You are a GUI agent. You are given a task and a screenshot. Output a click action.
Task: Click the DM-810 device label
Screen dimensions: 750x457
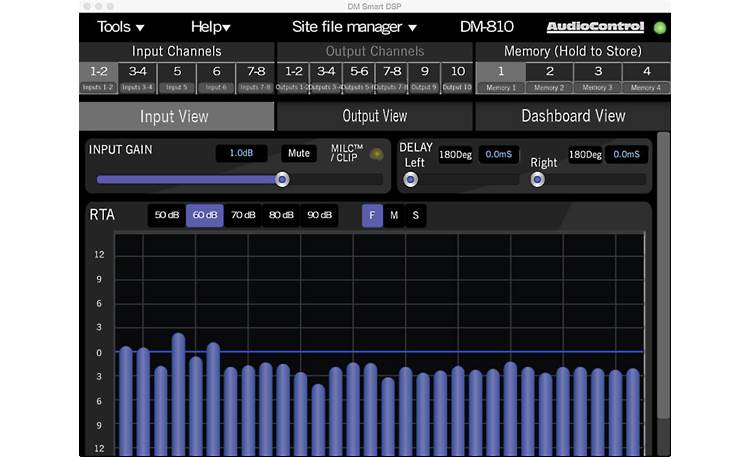coord(486,27)
